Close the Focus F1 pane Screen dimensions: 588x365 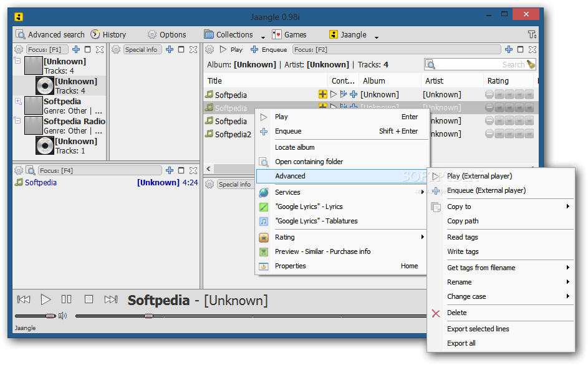[x=99, y=49]
